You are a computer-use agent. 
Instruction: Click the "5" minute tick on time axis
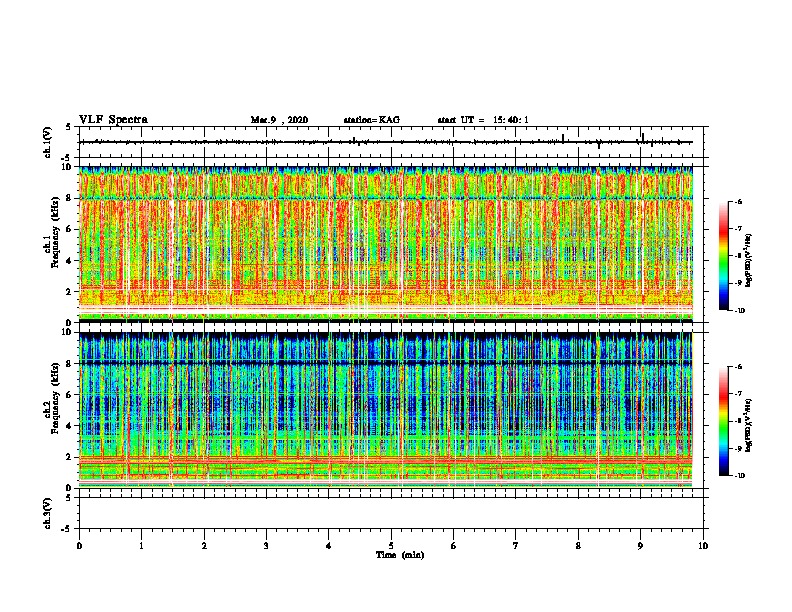tap(391, 546)
